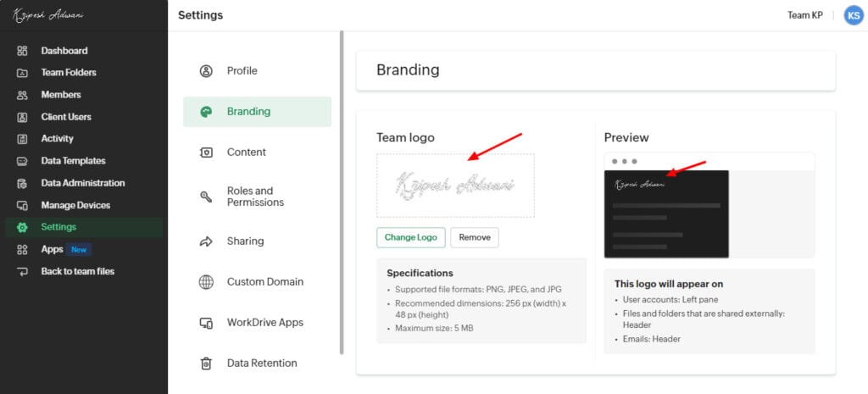The height and width of the screenshot is (394, 868).
Task: Click the Apps grid icon
Action: point(22,250)
